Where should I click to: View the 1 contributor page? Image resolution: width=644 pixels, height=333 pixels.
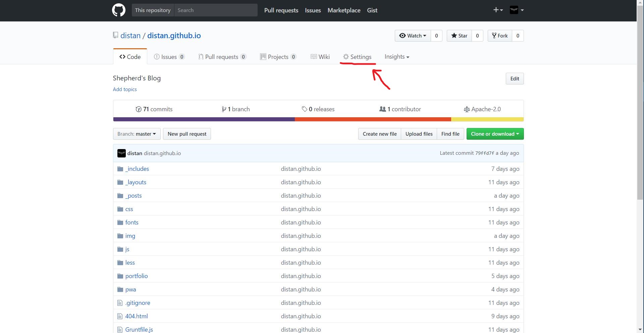tap(400, 109)
